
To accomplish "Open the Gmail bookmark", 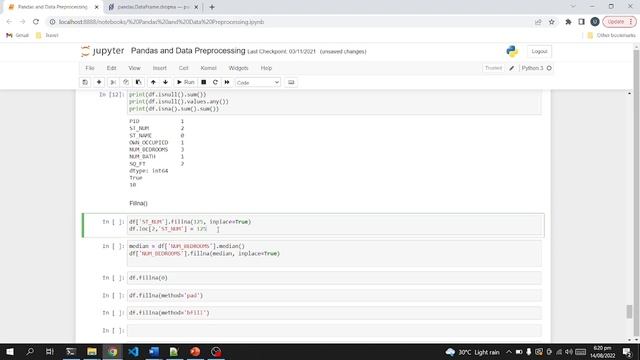I will click(18, 36).
